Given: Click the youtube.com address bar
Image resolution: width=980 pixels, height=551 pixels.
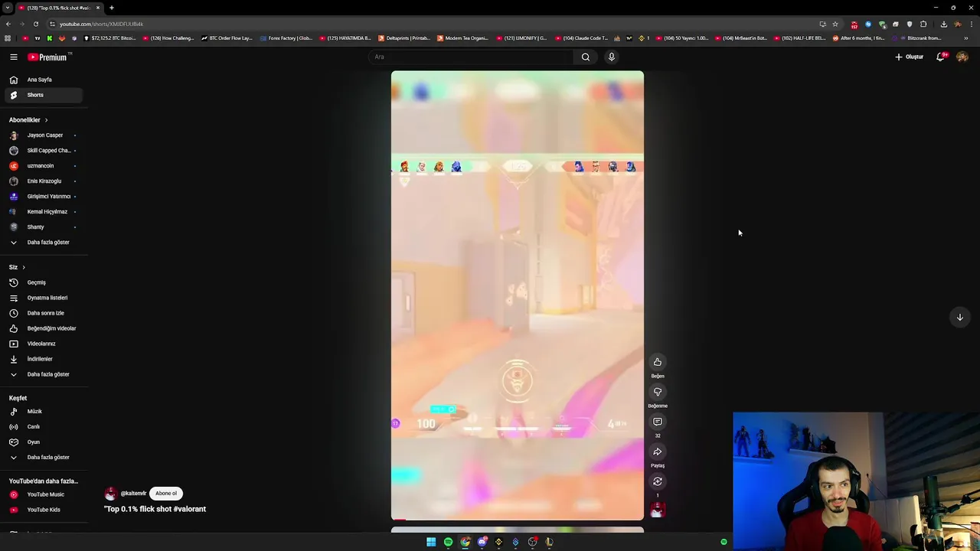Looking at the screenshot, I should tap(429, 24).
